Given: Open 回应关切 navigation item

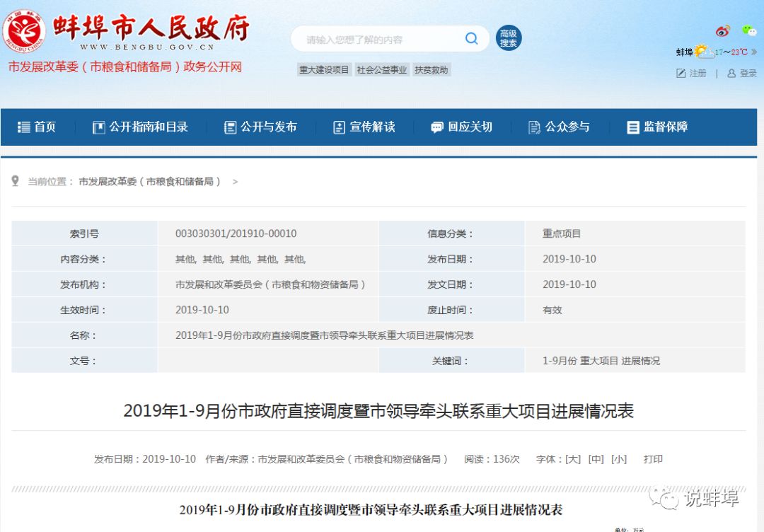Looking at the screenshot, I should pyautogui.click(x=461, y=127).
